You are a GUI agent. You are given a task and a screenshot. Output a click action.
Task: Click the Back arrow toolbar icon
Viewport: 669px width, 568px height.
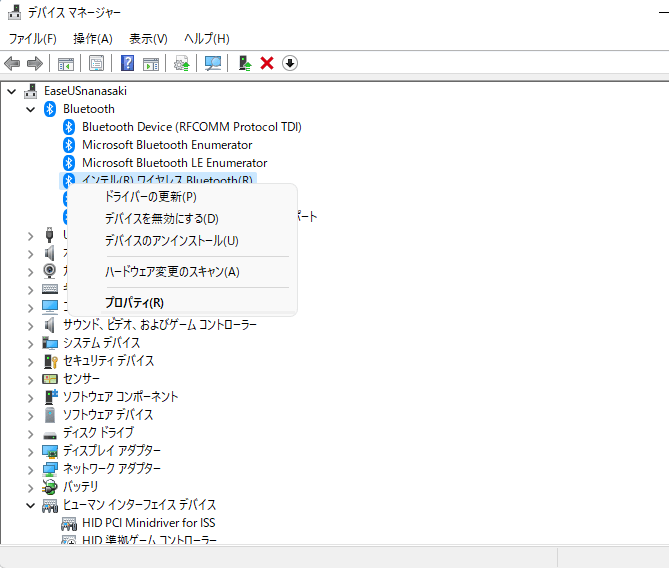(12, 64)
